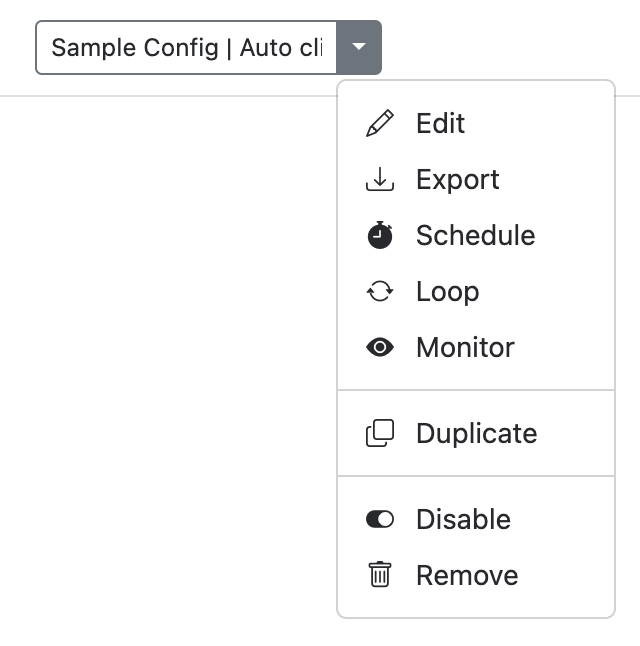Click the download arrow Export icon

pyautogui.click(x=380, y=180)
